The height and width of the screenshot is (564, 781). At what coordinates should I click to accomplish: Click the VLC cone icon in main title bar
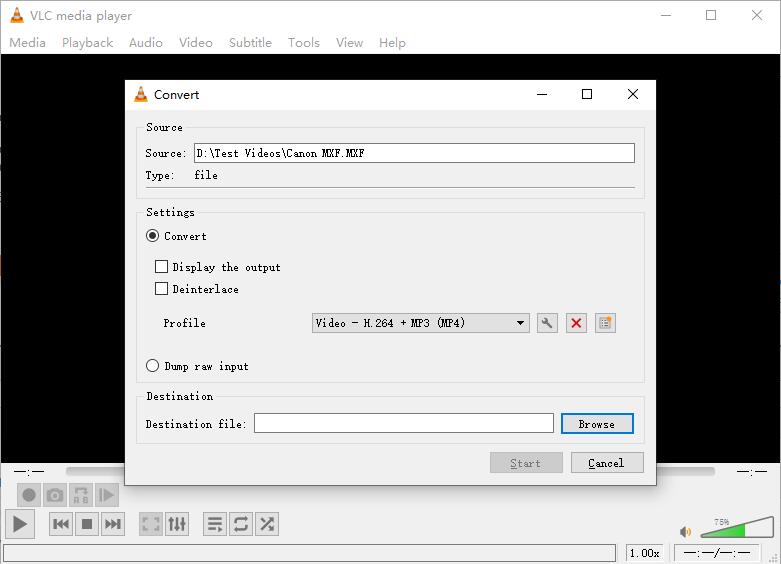tap(17, 15)
